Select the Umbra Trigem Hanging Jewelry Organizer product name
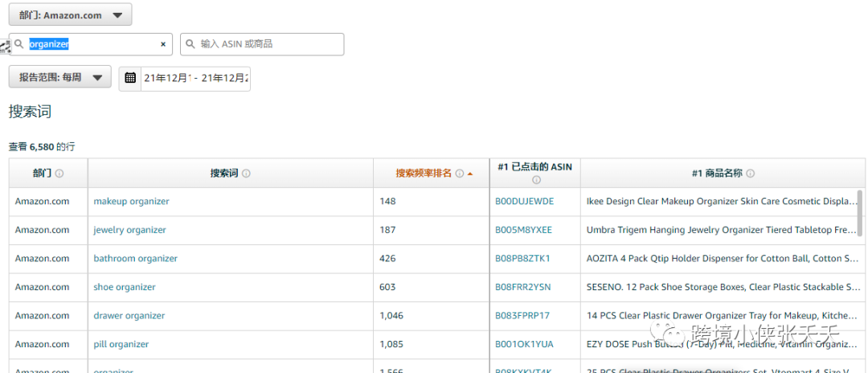This screenshot has height=373, width=868. (723, 230)
